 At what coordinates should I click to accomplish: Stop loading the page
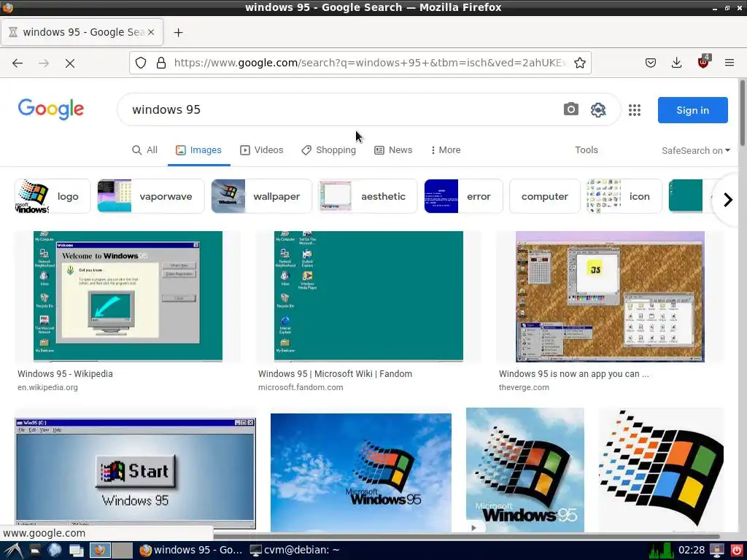[x=70, y=63]
